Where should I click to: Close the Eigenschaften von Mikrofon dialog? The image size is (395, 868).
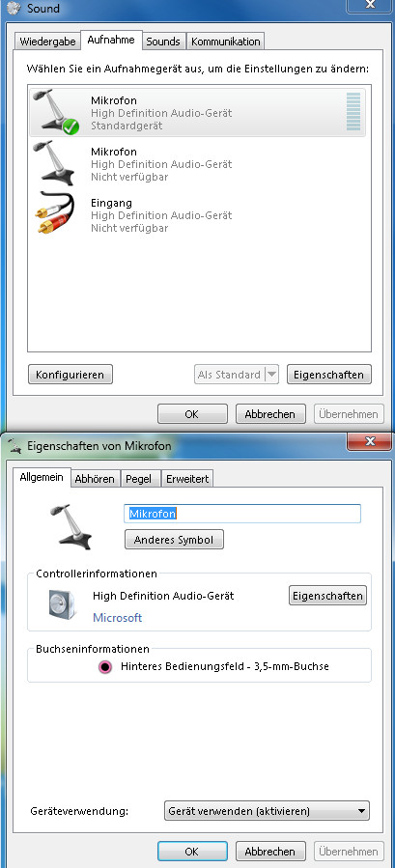pos(370,440)
